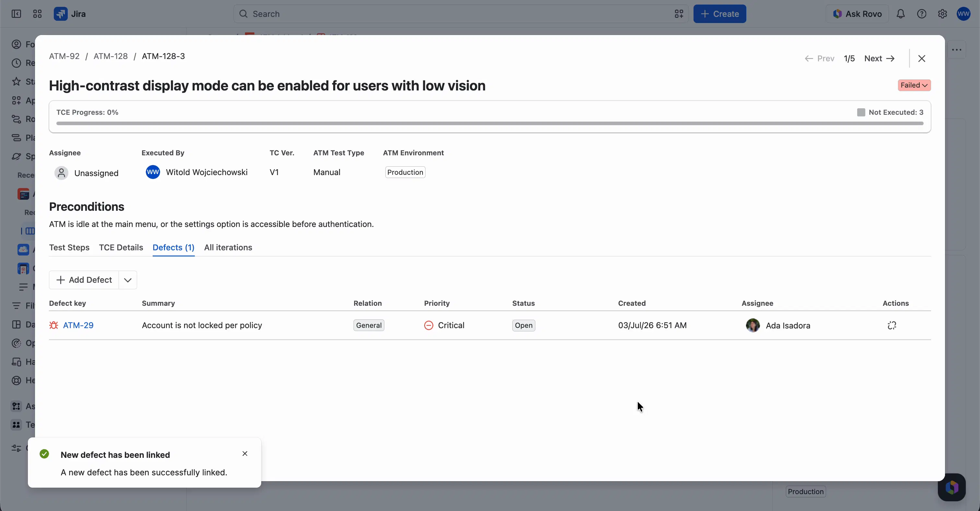Viewport: 980px width, 511px height.
Task: Open the WW profile avatar in header
Action: [x=964, y=14]
